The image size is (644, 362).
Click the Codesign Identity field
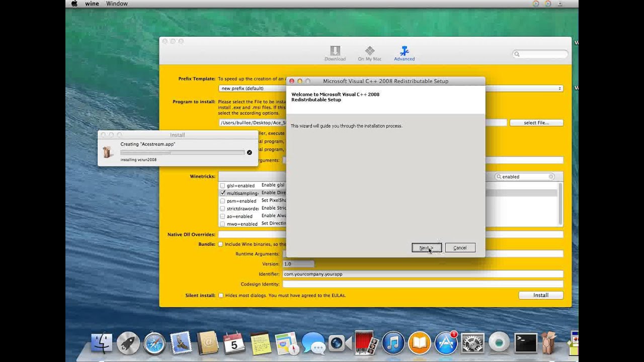[x=423, y=284]
